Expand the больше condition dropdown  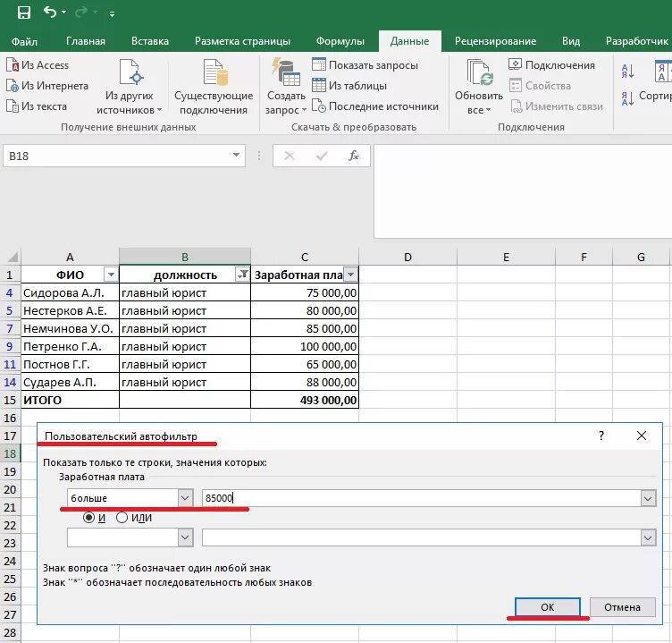pos(185,498)
